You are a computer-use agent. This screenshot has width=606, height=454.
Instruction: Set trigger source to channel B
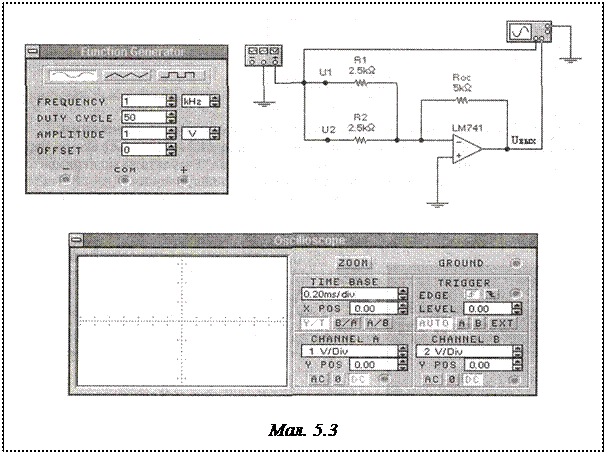(x=478, y=323)
